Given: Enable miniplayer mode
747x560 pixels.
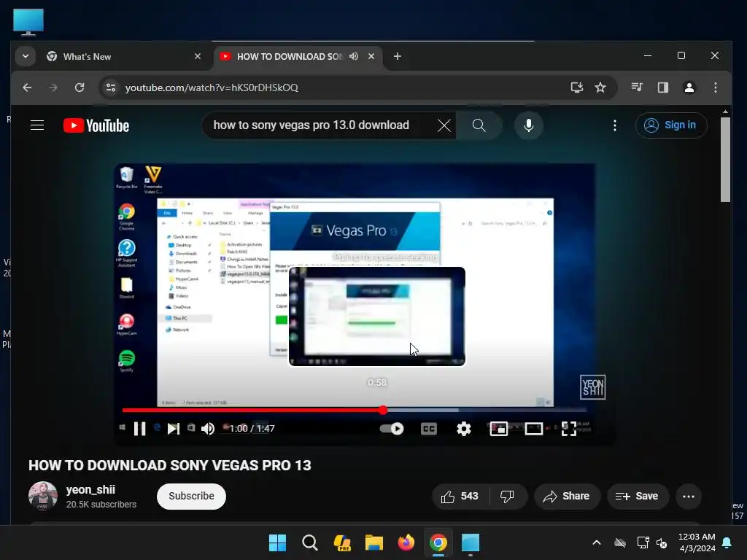Looking at the screenshot, I should (499, 429).
